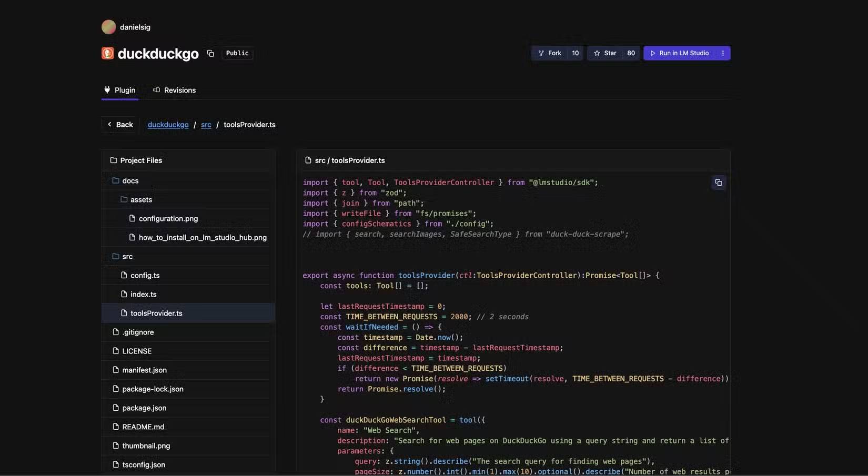Click the file icon beside toolsProvider.ts header
The width and height of the screenshot is (868, 476).
click(x=308, y=160)
